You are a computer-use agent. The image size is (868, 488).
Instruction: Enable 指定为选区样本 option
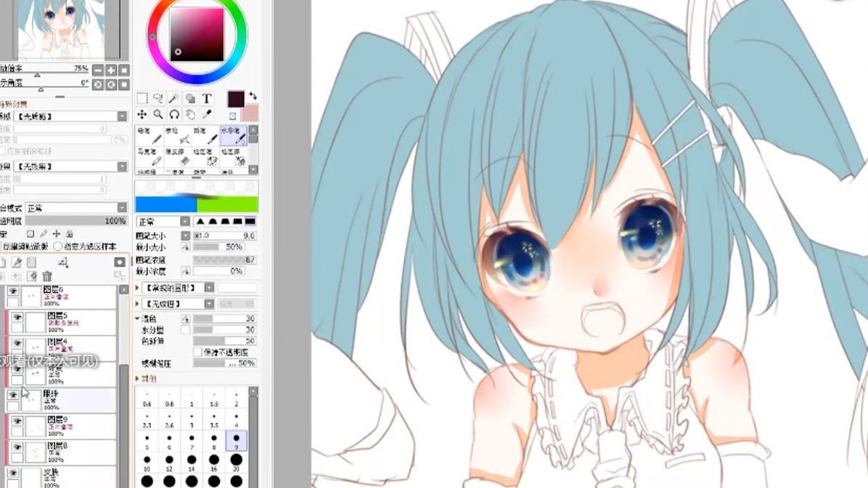[x=58, y=247]
